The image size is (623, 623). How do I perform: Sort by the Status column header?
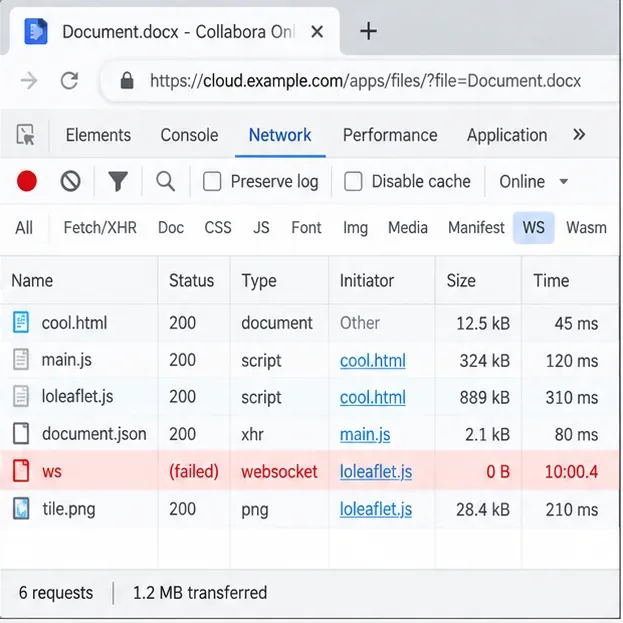192,281
